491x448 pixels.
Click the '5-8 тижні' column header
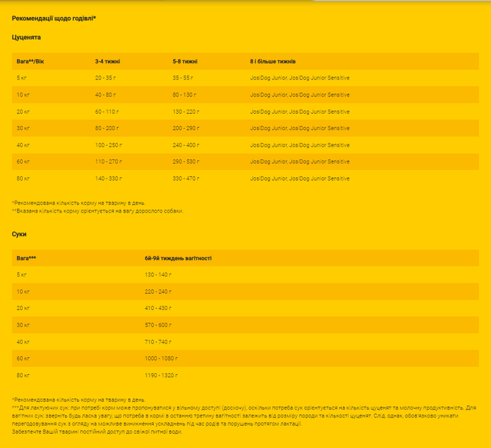(185, 61)
